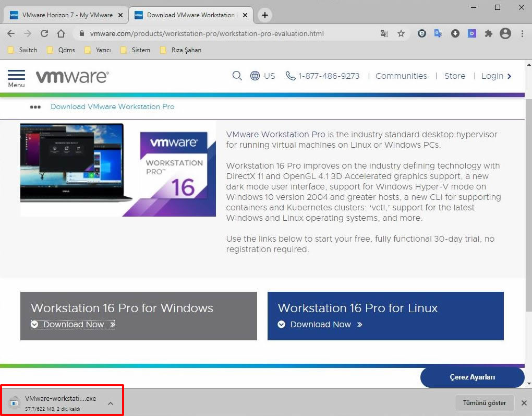Open the VMware hamburger Menu
Viewport: 532px width, 416px height.
click(16, 78)
